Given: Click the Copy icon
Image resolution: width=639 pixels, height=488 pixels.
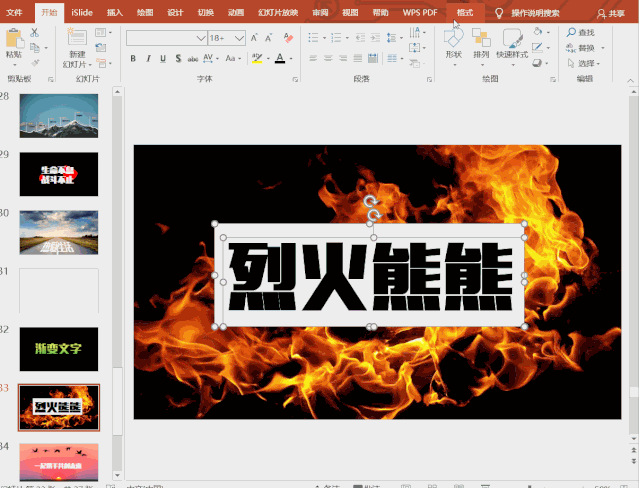Looking at the screenshot, I should click(x=35, y=48).
